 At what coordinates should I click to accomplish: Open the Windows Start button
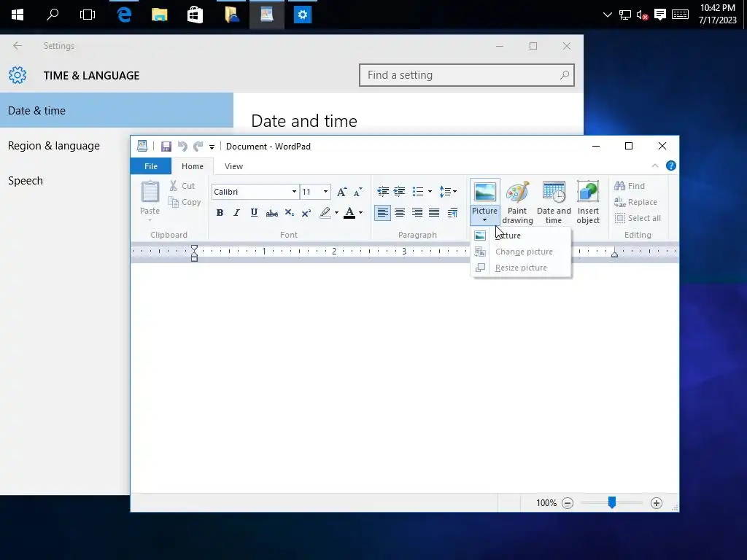coord(18,15)
